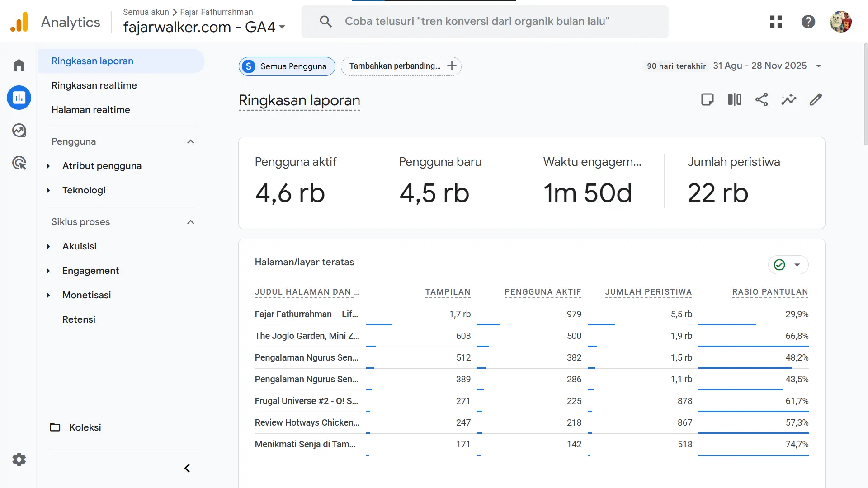
Task: Collapse the Pengguna section
Action: pyautogui.click(x=190, y=141)
